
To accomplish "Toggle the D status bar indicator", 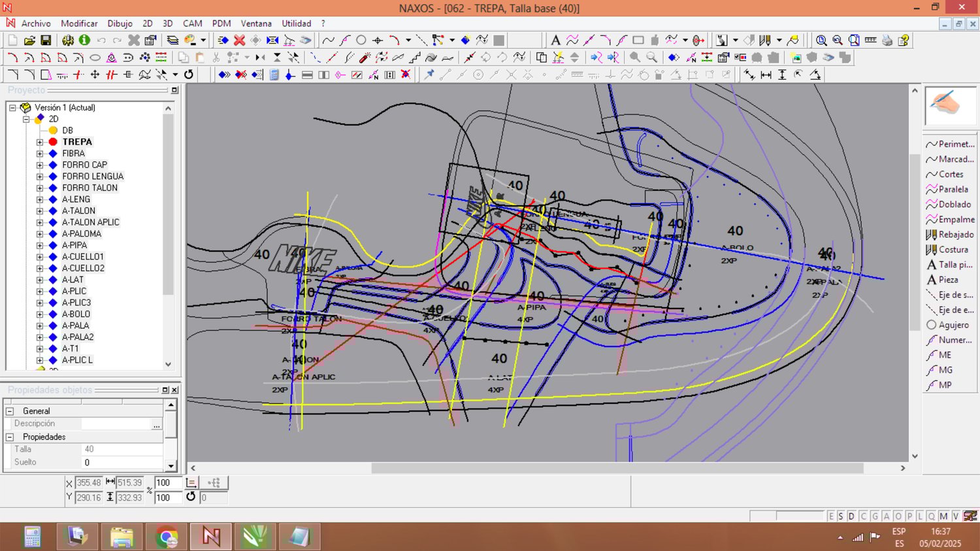I will point(851,516).
